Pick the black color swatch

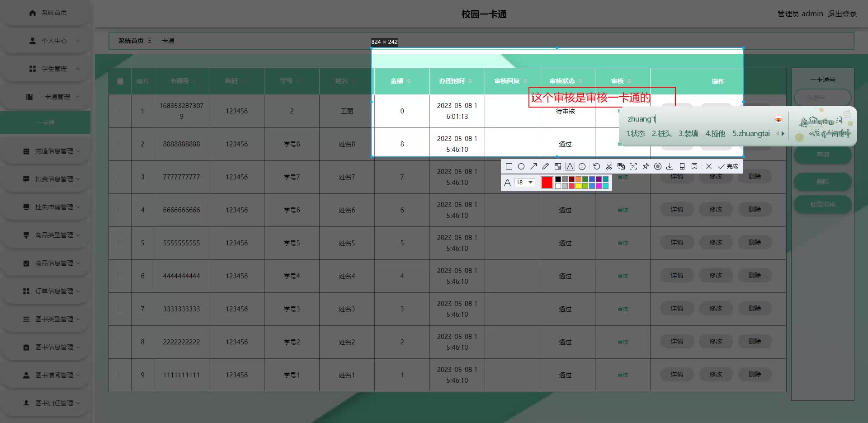coord(558,179)
